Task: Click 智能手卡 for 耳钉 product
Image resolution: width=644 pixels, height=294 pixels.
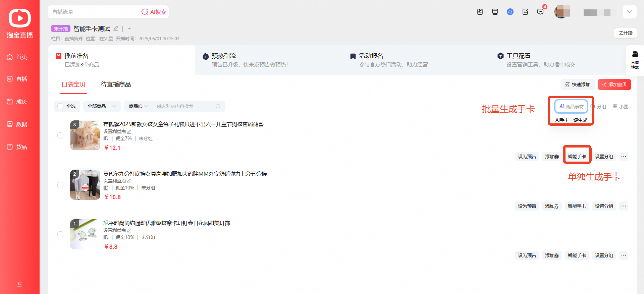Action: (577, 255)
